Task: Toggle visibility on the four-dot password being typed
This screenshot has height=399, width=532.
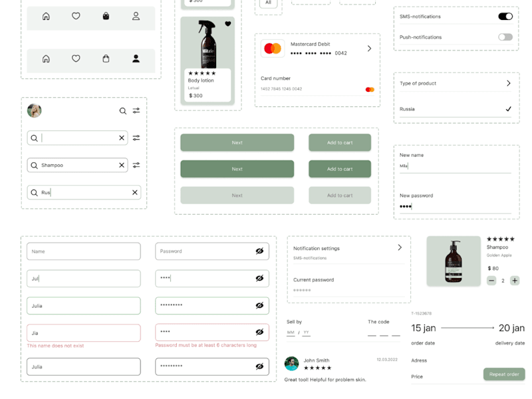Action: point(259,278)
